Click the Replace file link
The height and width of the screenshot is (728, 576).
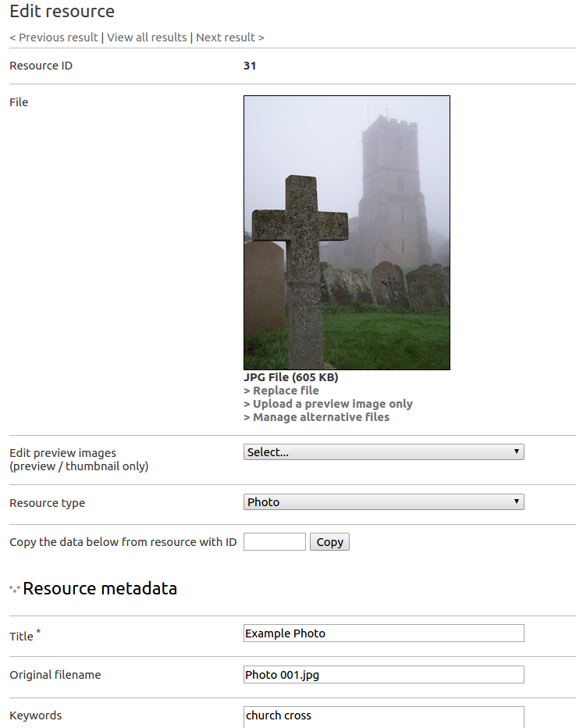tap(281, 391)
